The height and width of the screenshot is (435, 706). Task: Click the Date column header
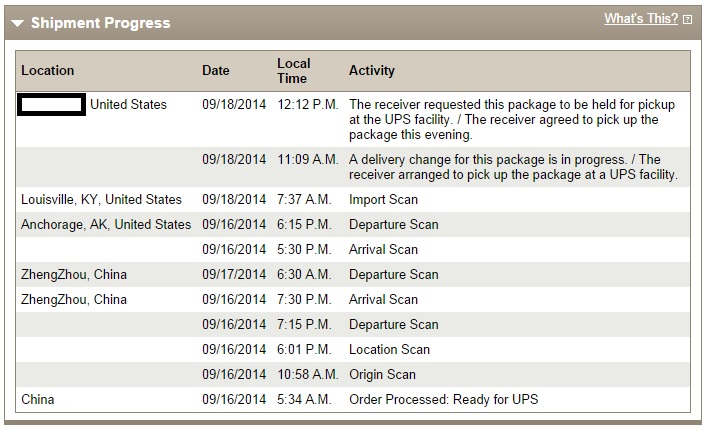click(x=216, y=70)
